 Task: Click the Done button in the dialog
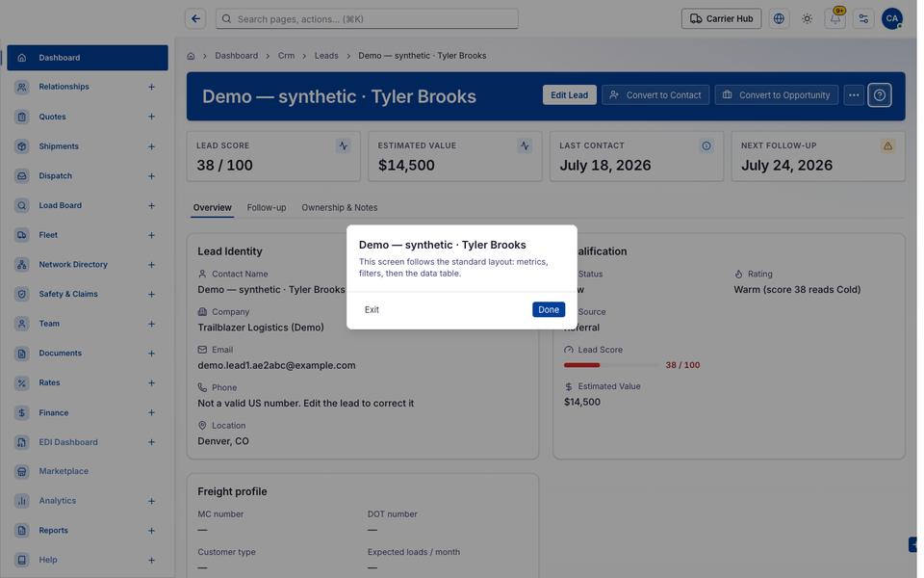click(x=548, y=309)
